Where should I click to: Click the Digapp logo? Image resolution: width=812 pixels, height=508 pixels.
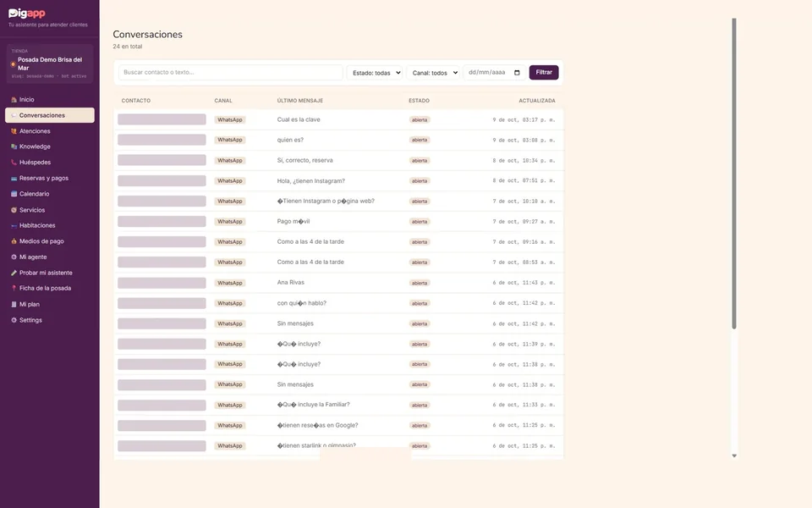tap(27, 13)
